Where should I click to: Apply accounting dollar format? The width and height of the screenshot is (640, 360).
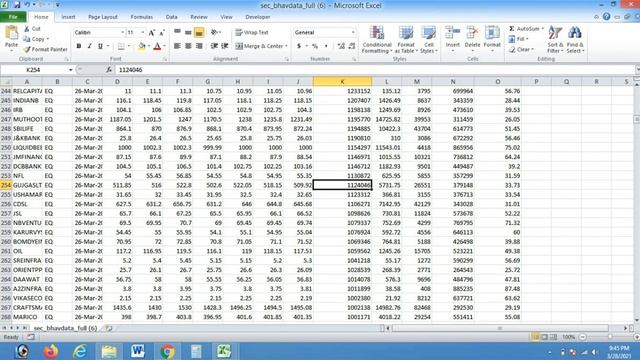coord(299,46)
